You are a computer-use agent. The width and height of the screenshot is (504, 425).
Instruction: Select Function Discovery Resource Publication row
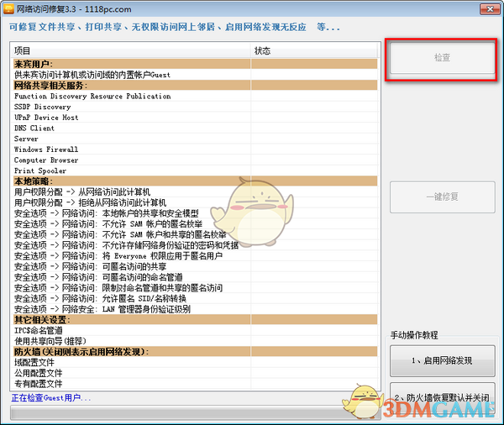(x=196, y=96)
